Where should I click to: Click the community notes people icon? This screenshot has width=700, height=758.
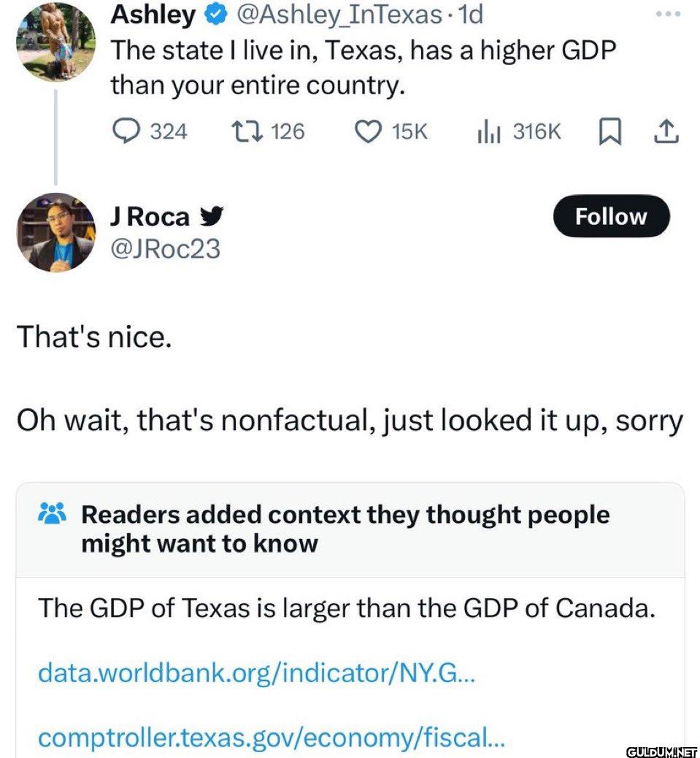(52, 513)
